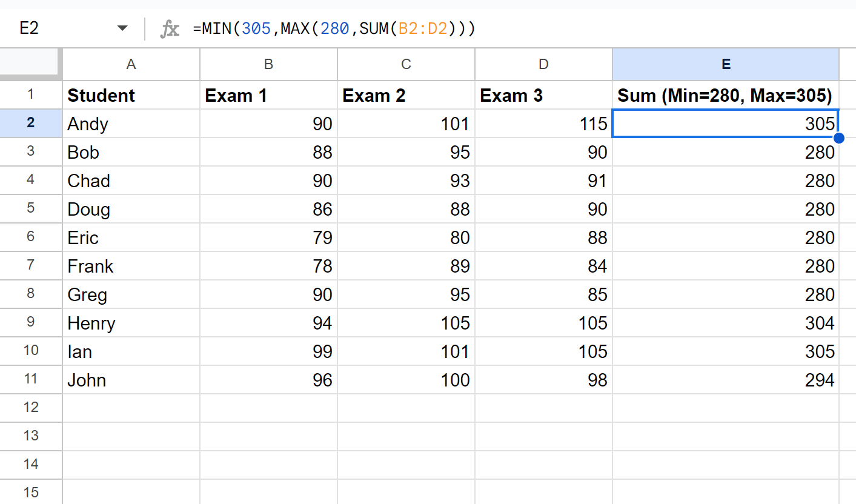856x504 pixels.
Task: Click empty cell E13
Action: (x=726, y=437)
